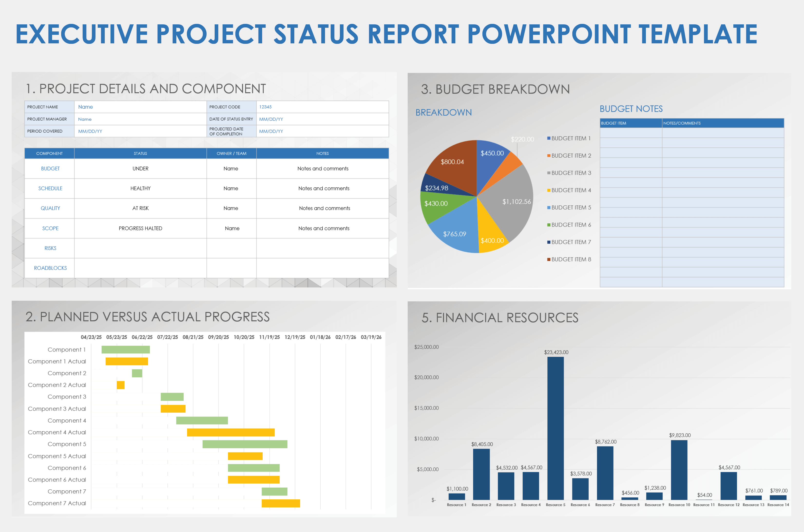
Task: Click the BREAKDOWN chart heading
Action: (444, 113)
